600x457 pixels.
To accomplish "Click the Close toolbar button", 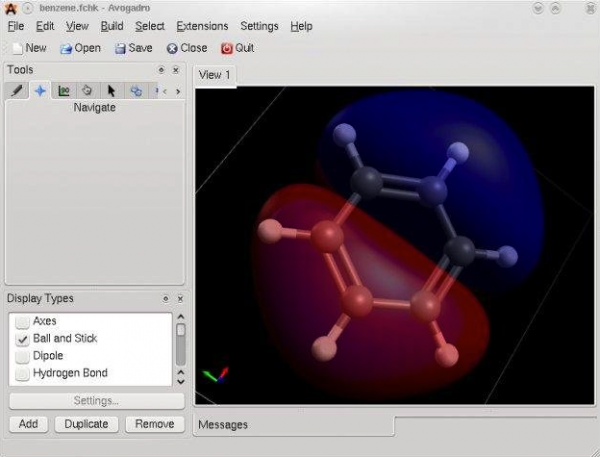I will click(187, 48).
